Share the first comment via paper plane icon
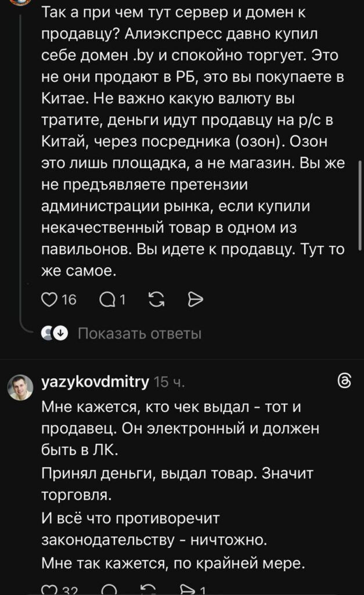 [196, 299]
